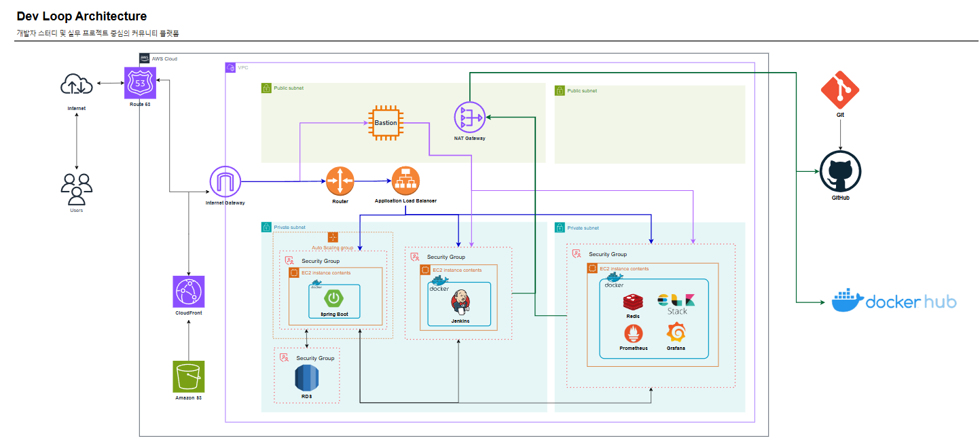Viewport: 980px width, 445px height.
Task: Select the Amazon S3 bucket icon
Action: coord(189,376)
